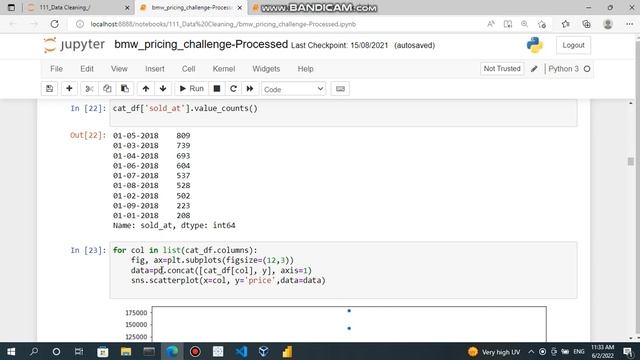Click code cell In [23] for loop
The width and height of the screenshot is (640, 360).
[343, 270]
